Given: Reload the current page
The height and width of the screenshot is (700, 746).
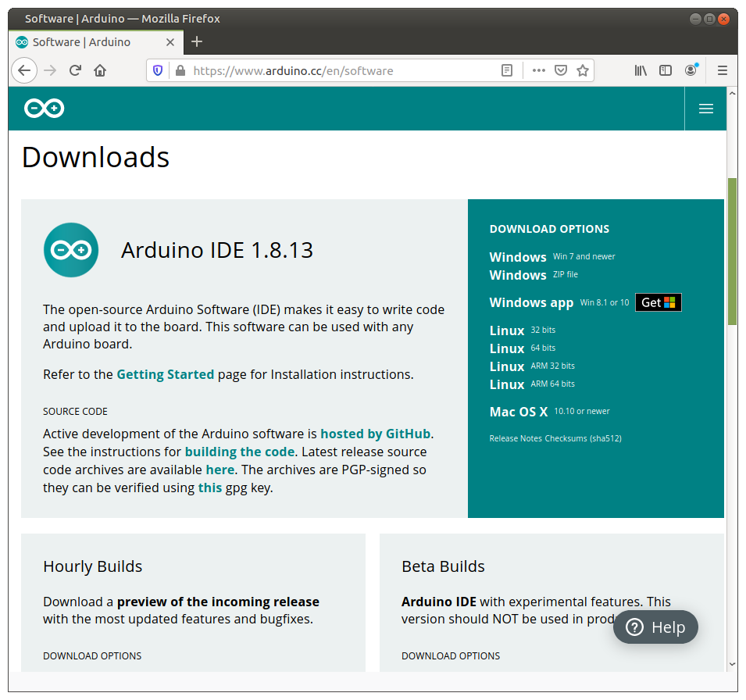Looking at the screenshot, I should point(75,70).
